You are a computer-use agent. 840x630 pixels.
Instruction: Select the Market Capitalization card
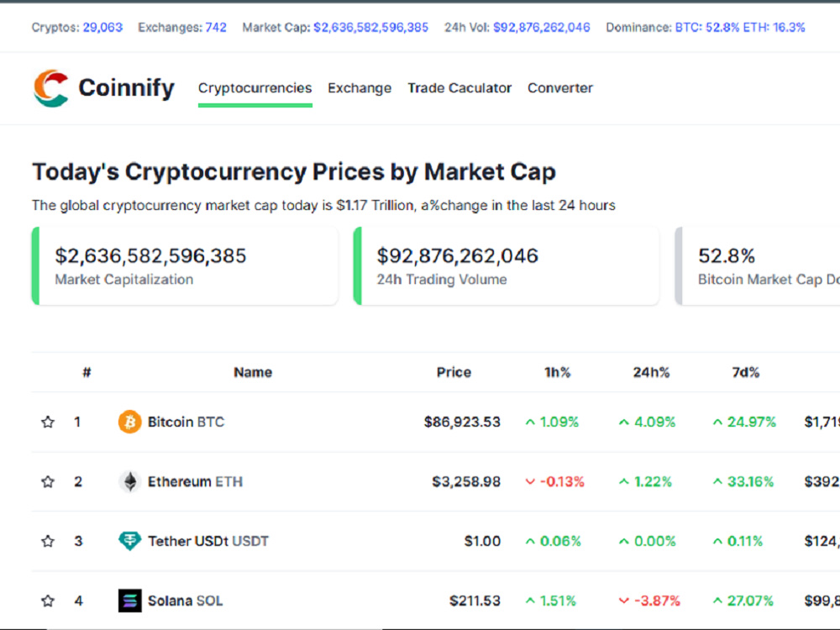(185, 265)
